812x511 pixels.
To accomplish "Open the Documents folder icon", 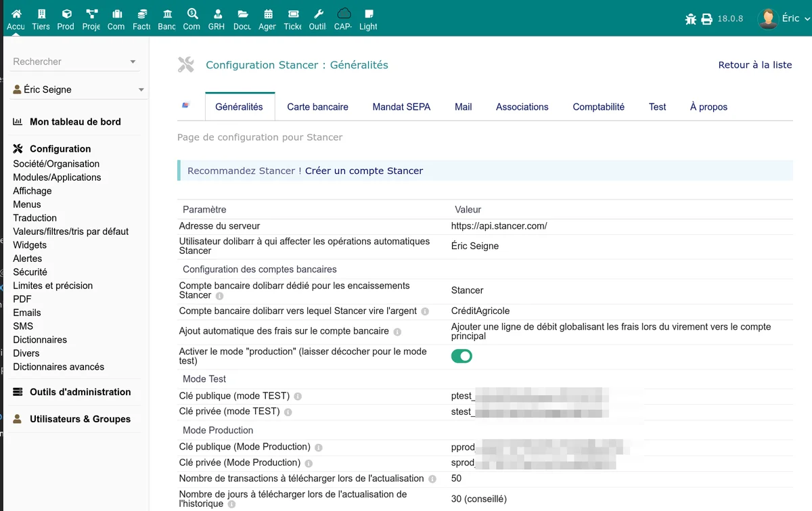I will pyautogui.click(x=242, y=14).
